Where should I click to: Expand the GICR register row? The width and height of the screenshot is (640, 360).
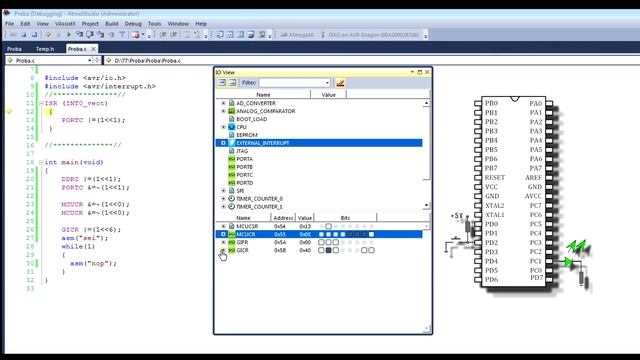[x=223, y=250]
